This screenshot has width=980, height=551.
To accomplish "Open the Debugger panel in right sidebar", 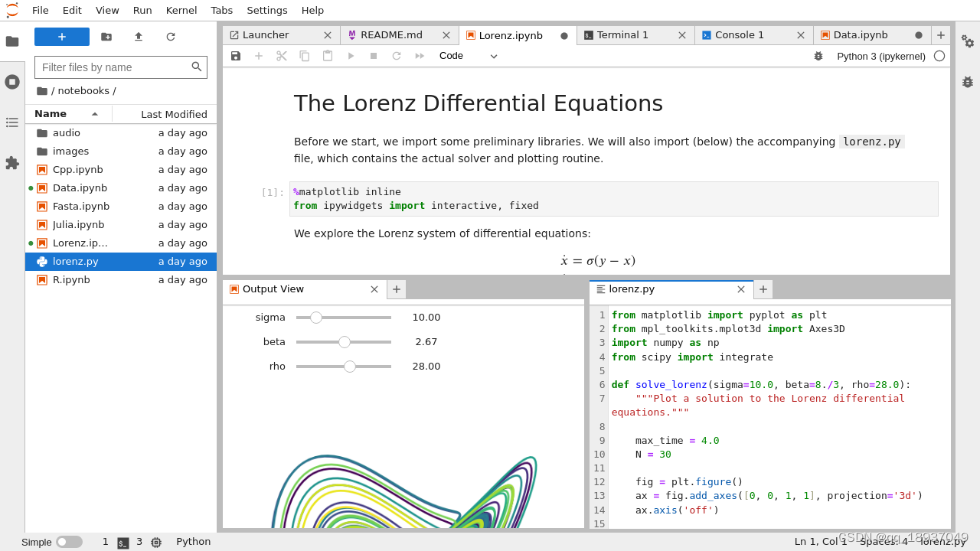I will (x=968, y=82).
